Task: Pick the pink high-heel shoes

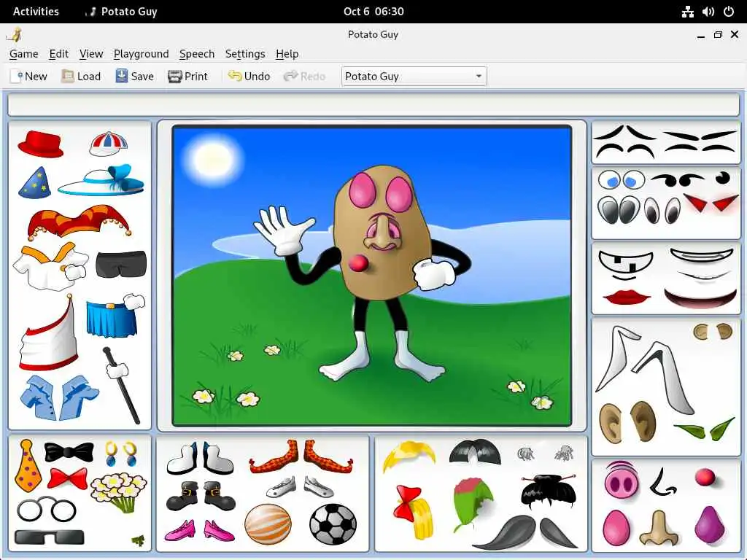Action: pyautogui.click(x=199, y=530)
